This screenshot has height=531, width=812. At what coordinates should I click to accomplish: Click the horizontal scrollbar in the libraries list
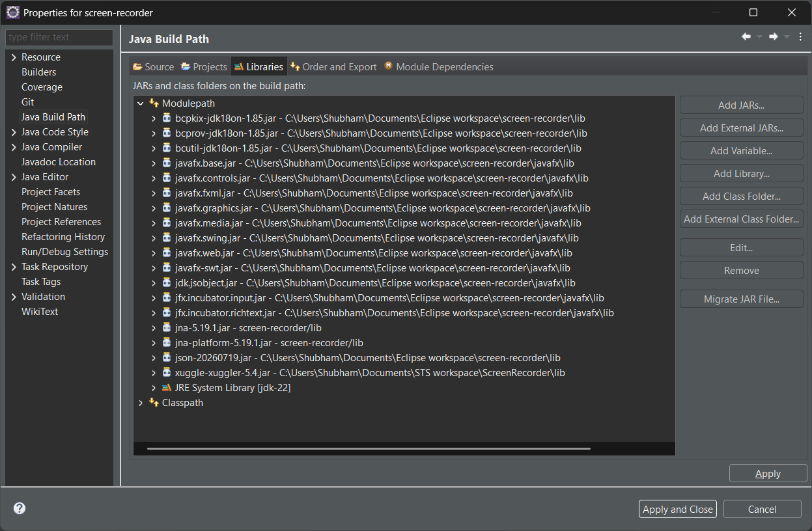pos(369,448)
